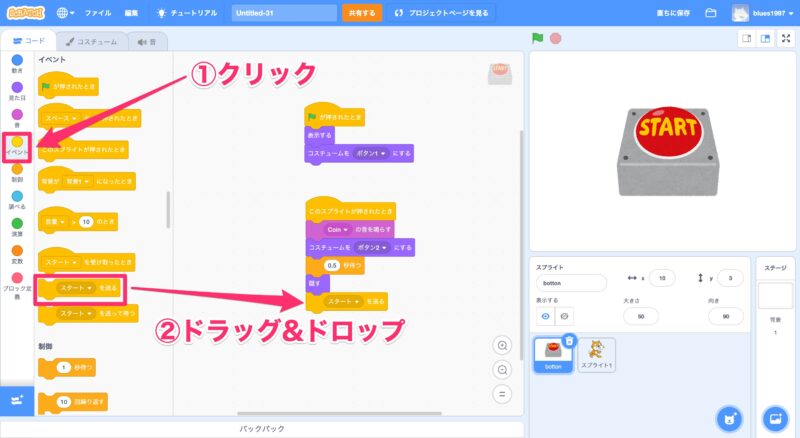Image resolution: width=800 pixels, height=438 pixels.
Task: Open the blues1997 account menu
Action: pos(766,14)
